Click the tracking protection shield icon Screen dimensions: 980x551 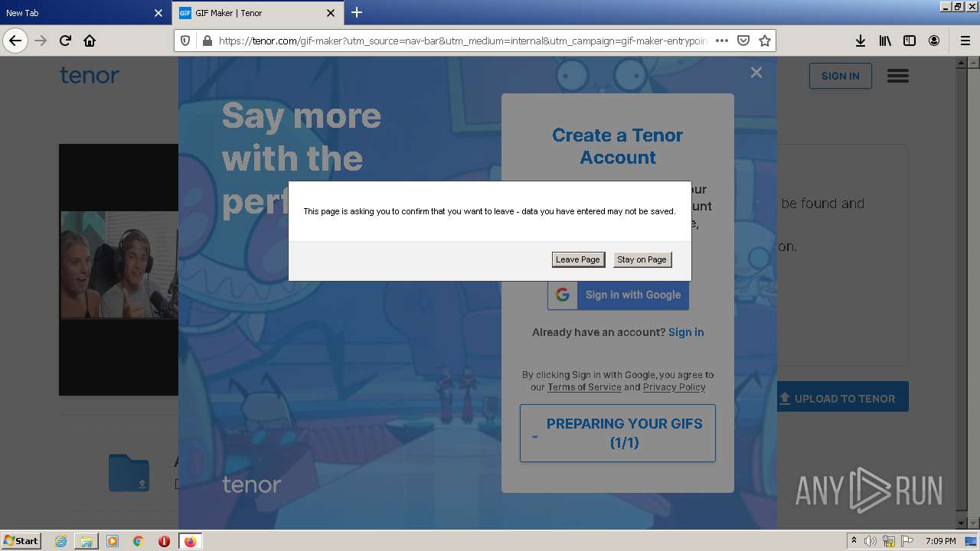(185, 41)
